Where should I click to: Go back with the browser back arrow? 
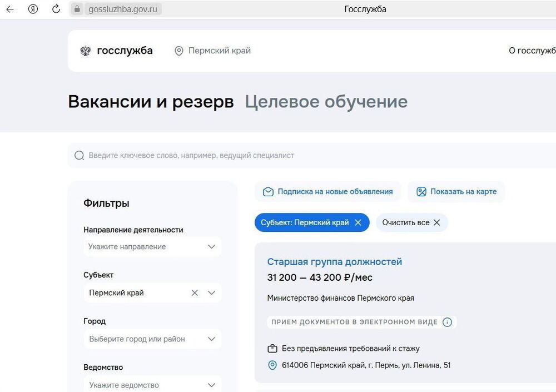[10, 9]
